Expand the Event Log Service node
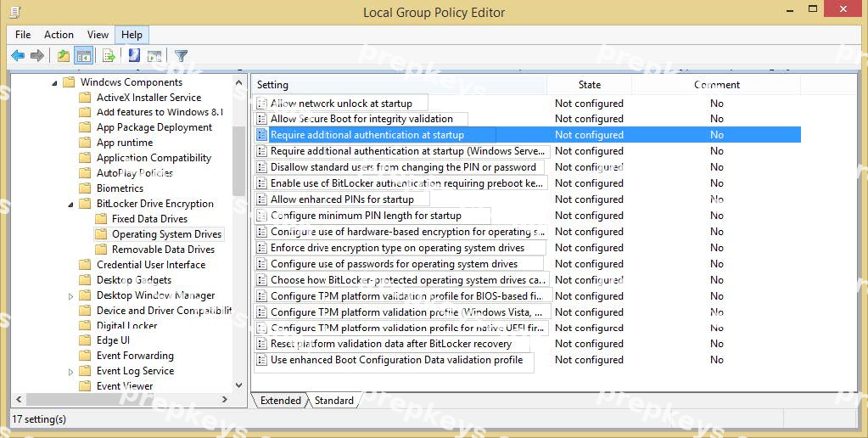868x438 pixels. (70, 372)
